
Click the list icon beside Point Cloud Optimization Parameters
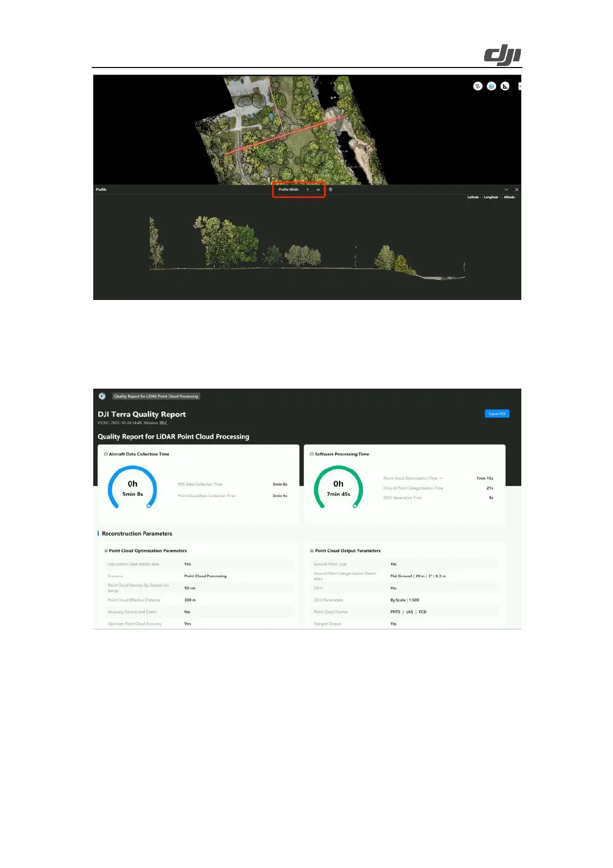106,551
